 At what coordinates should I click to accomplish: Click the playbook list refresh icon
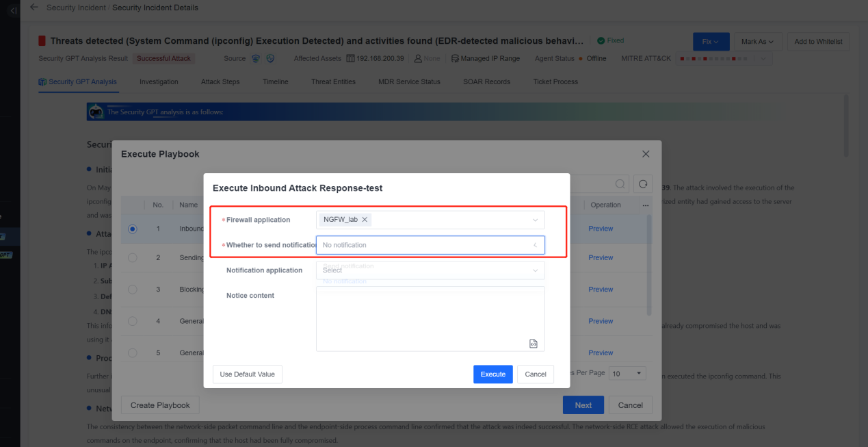pos(643,184)
